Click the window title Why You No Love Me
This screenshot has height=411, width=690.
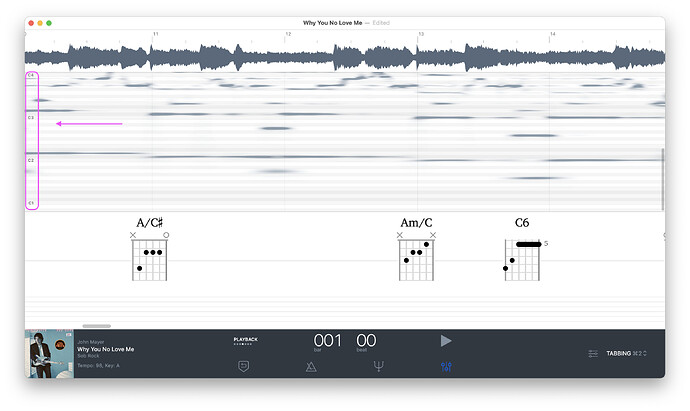pos(332,23)
